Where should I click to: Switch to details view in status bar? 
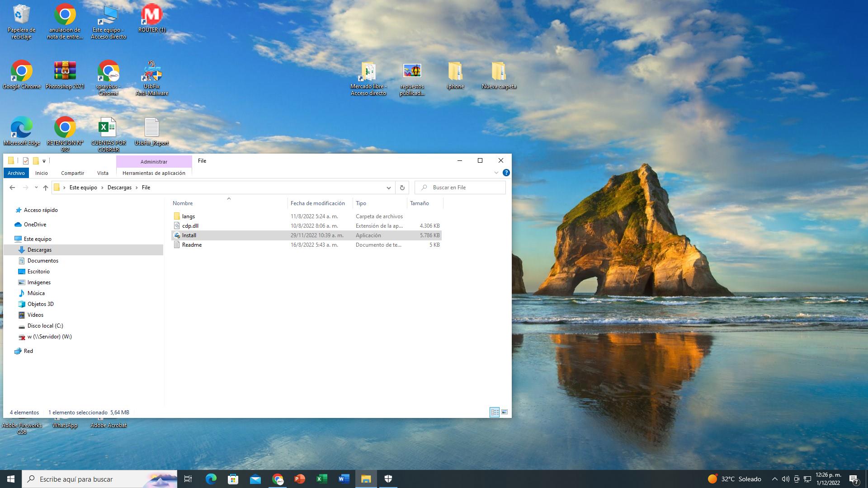(495, 412)
